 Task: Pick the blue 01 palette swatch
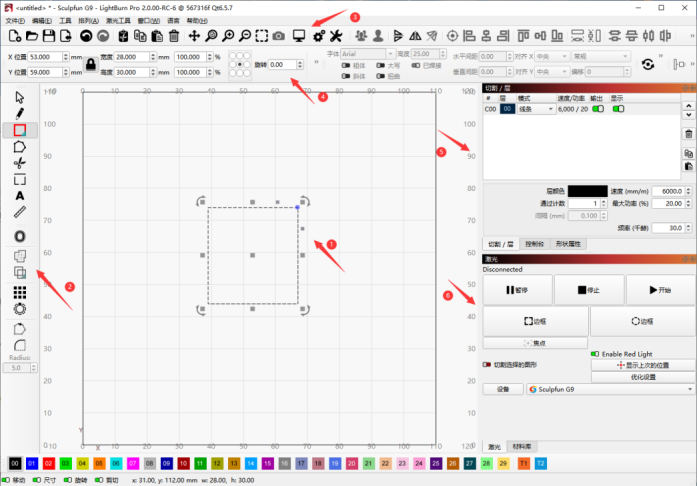pos(32,463)
